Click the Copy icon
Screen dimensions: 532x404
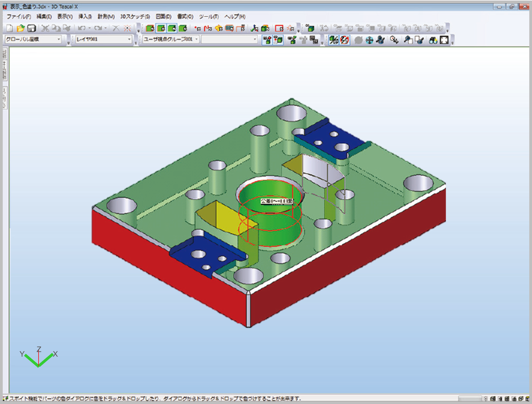(56, 28)
